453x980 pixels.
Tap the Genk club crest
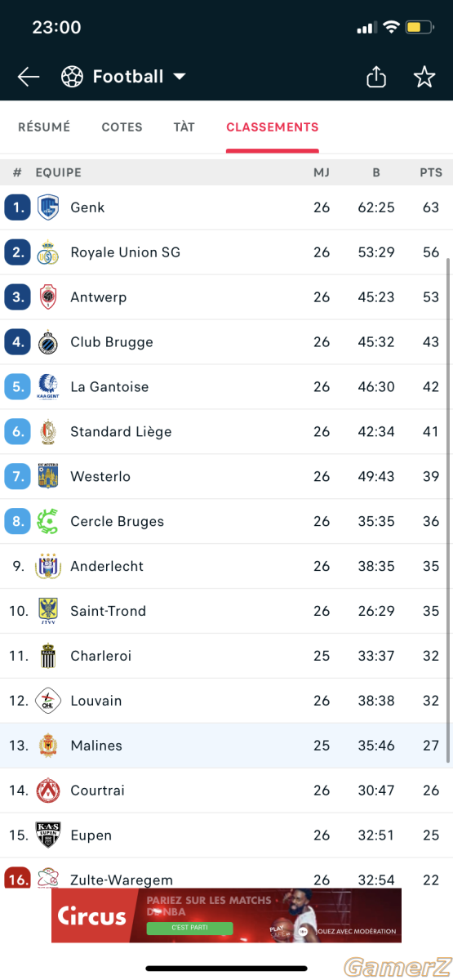tap(48, 207)
